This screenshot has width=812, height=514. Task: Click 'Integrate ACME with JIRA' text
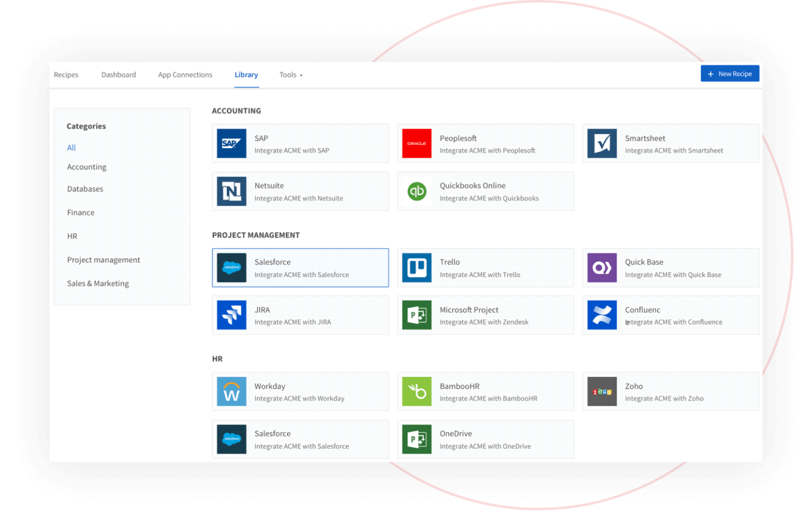pyautogui.click(x=293, y=322)
